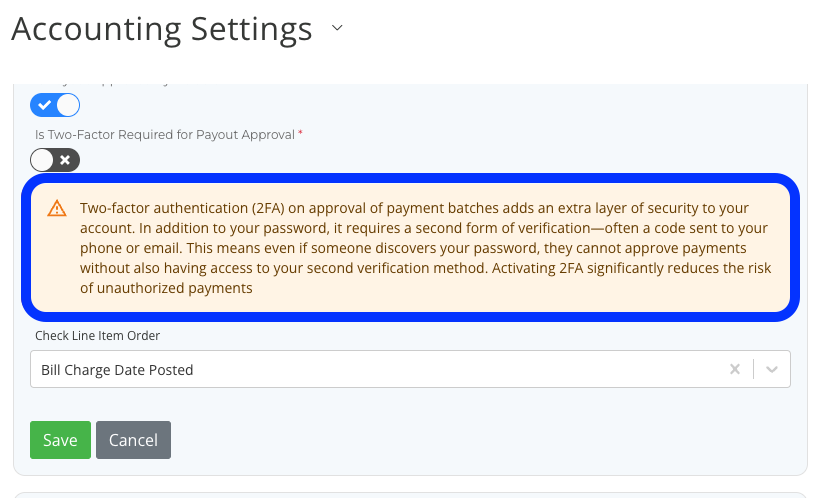This screenshot has height=498, width=834.
Task: Open the Bill Charge Date Posted combo box
Action: 380,369
